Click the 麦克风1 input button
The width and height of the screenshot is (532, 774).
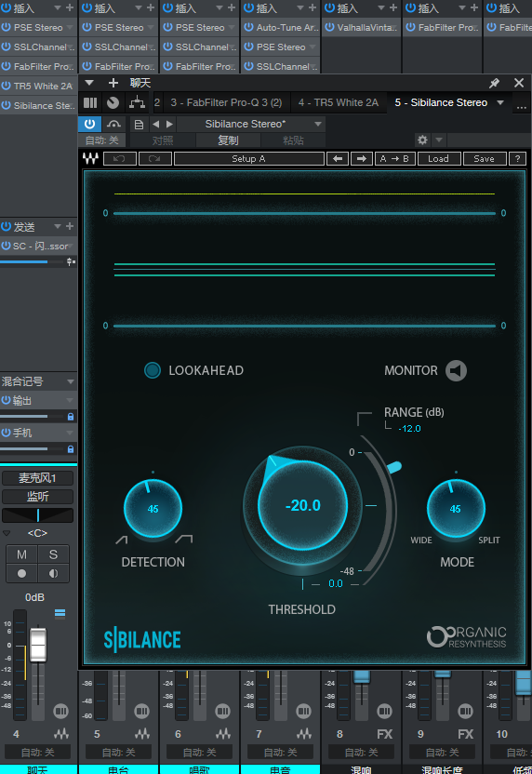pos(37,478)
